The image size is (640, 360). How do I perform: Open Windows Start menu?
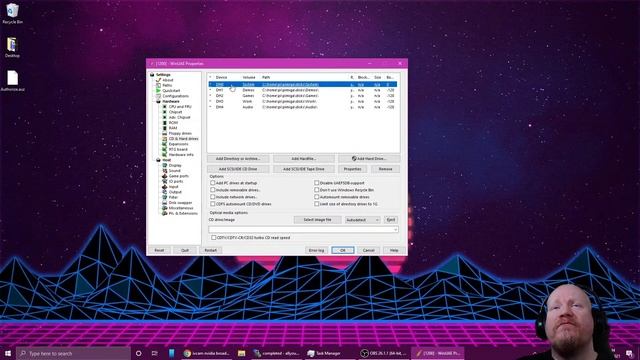pyautogui.click(x=8, y=353)
